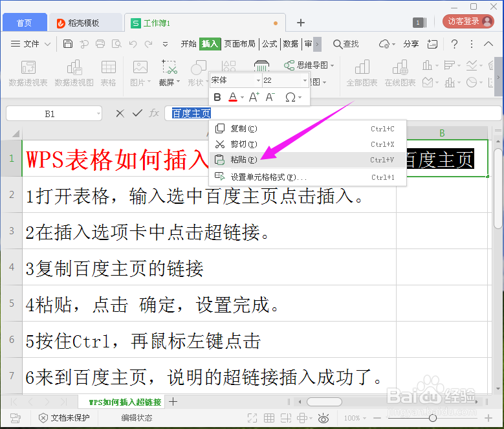504x429 pixels.
Task: Open the quick access customize dropdown
Action: pos(165,44)
